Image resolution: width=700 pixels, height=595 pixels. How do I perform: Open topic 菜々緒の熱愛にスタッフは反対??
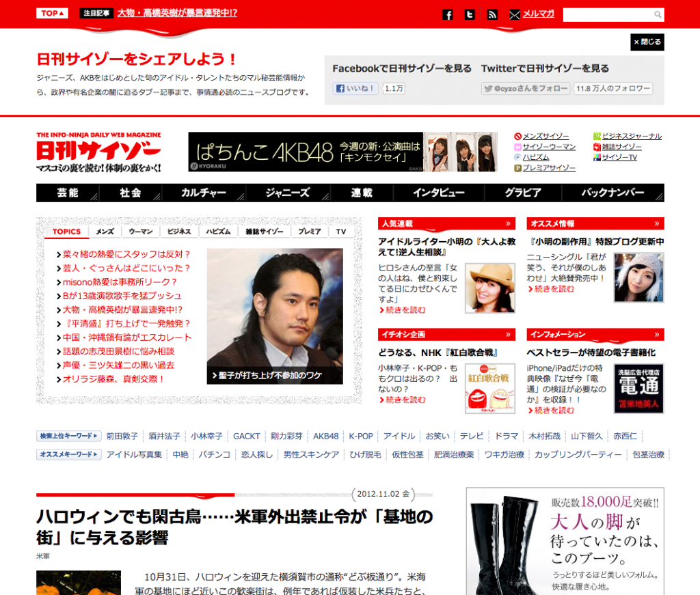126,254
